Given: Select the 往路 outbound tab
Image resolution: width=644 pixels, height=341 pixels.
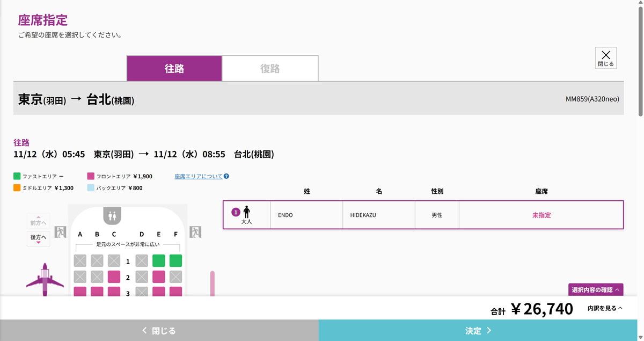Looking at the screenshot, I should tap(174, 69).
